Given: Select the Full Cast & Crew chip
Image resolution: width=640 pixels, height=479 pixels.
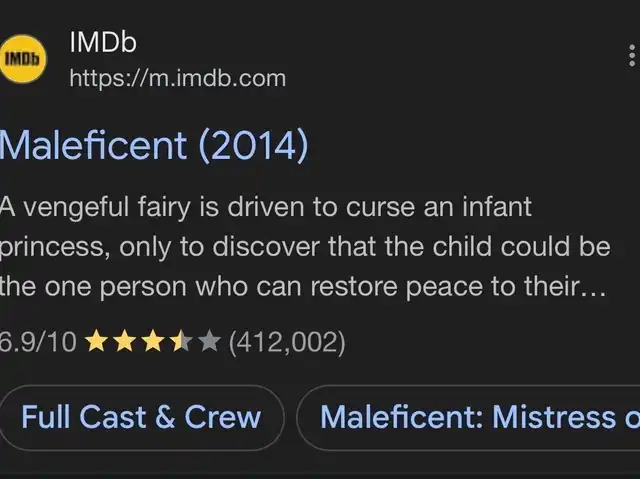Looking at the screenshot, I should tap(141, 417).
